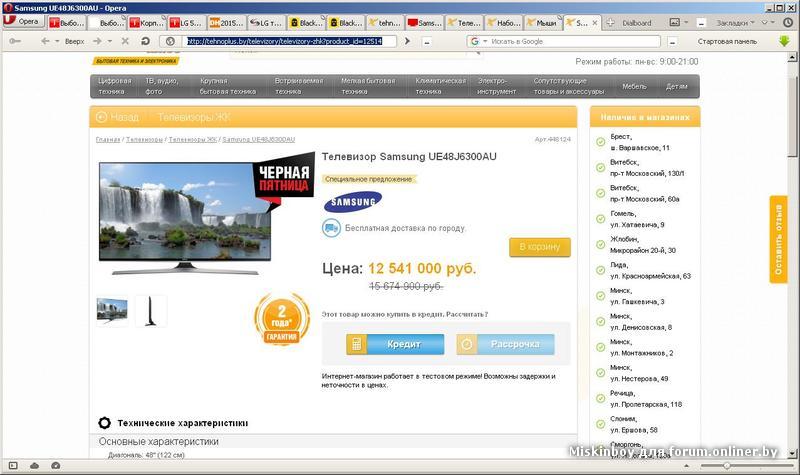
Task: Select the side view TV thumbnail
Action: [x=151, y=311]
